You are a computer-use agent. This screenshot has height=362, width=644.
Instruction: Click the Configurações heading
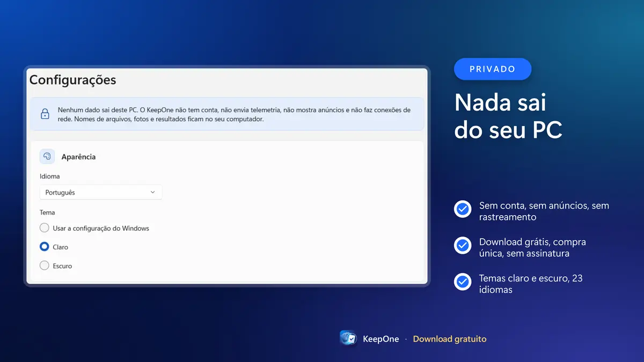point(72,80)
